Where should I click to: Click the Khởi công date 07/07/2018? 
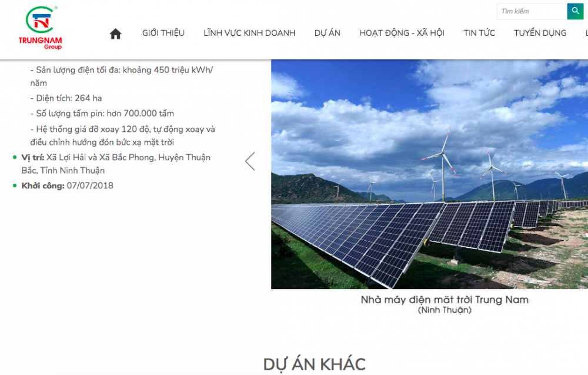click(x=89, y=185)
